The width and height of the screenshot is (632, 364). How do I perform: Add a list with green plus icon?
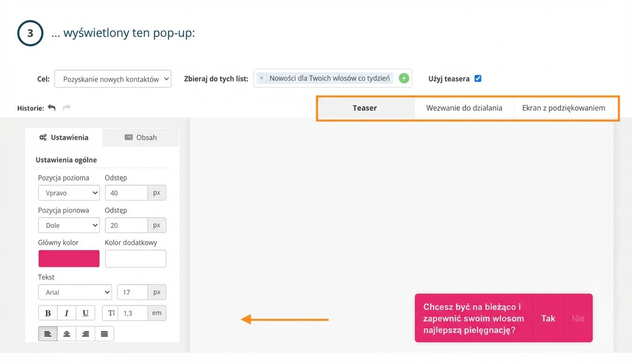(x=404, y=78)
